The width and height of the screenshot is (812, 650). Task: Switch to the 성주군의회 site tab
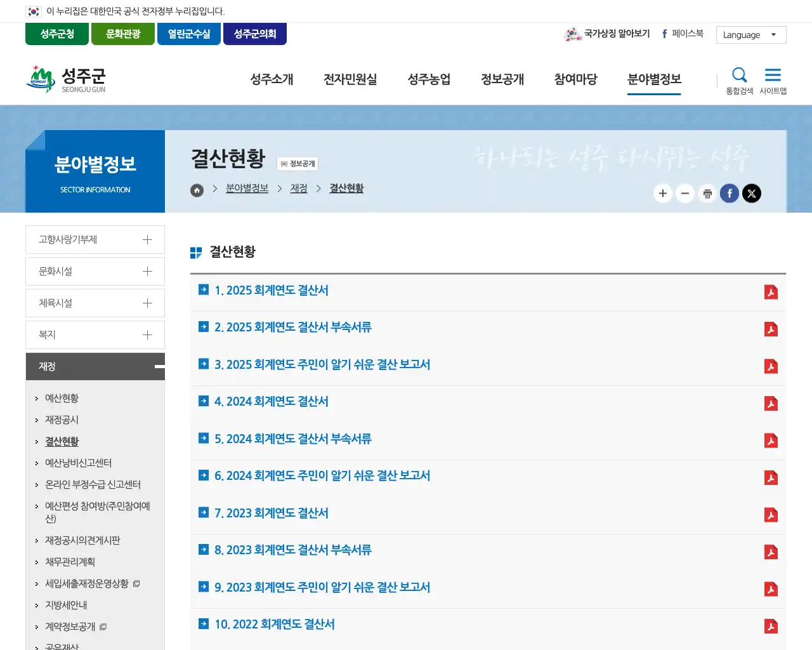(255, 34)
